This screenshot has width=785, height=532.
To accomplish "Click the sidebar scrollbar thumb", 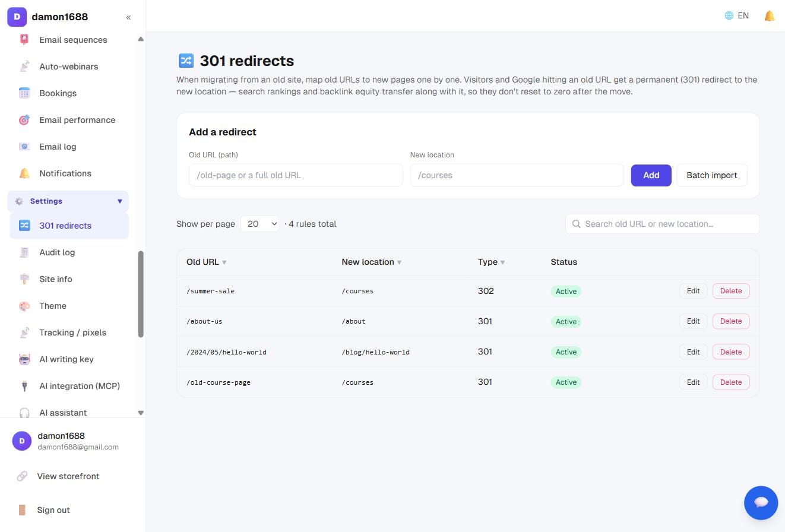I will [x=141, y=294].
